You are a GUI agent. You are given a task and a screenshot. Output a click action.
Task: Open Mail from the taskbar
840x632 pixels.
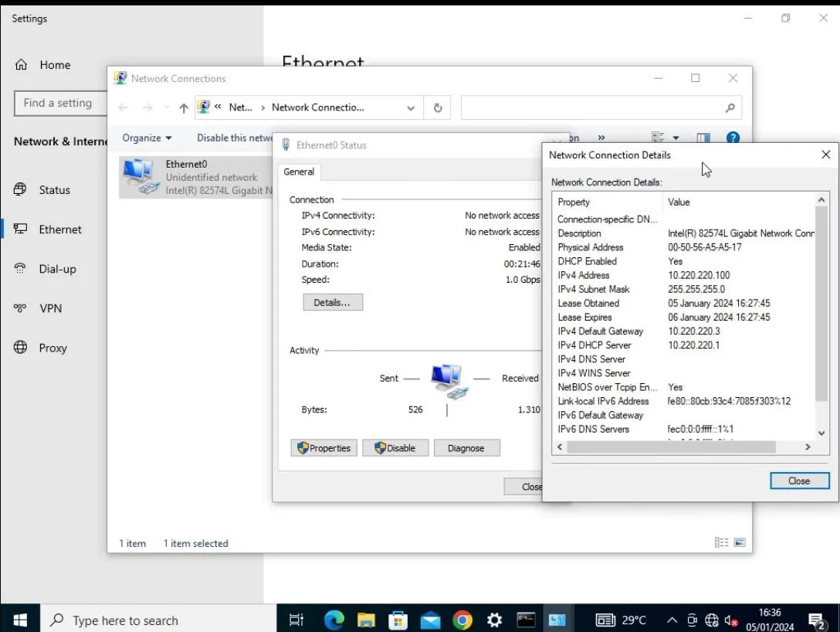[x=430, y=619]
